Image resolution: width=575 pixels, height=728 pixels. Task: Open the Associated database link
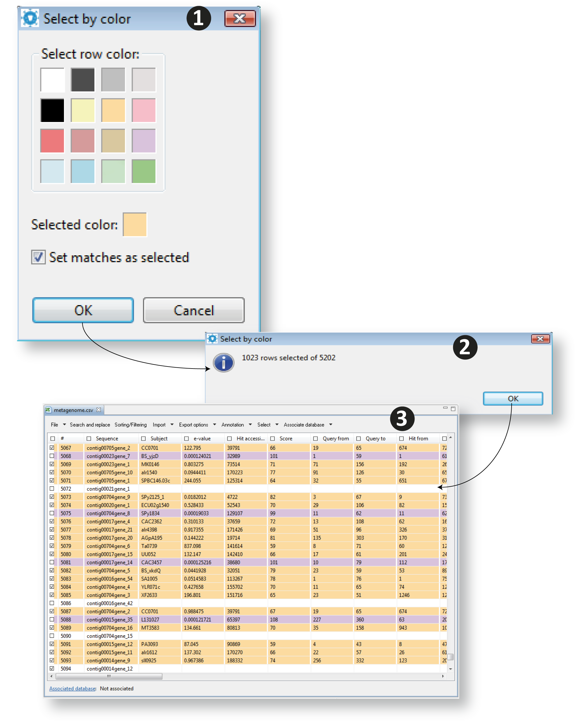(x=72, y=689)
